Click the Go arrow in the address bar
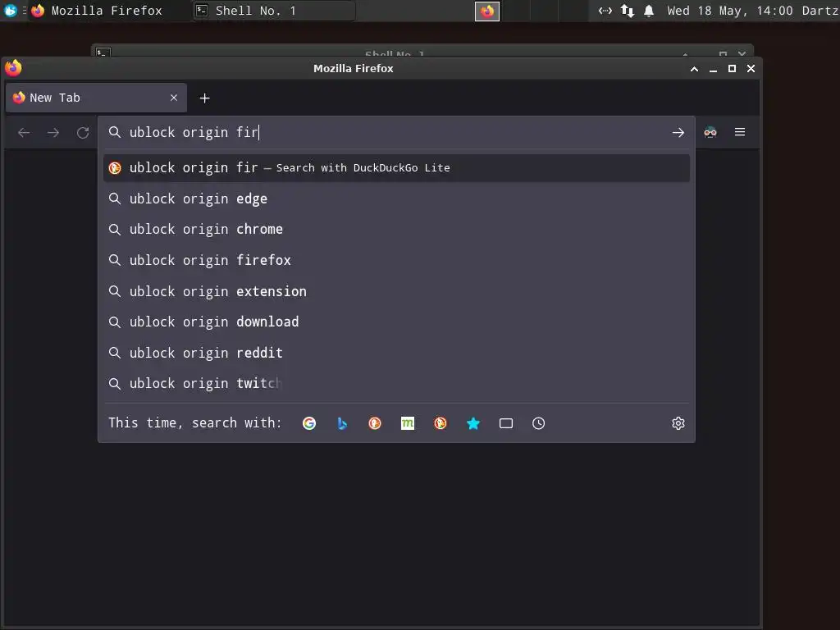The height and width of the screenshot is (630, 840). (x=678, y=132)
